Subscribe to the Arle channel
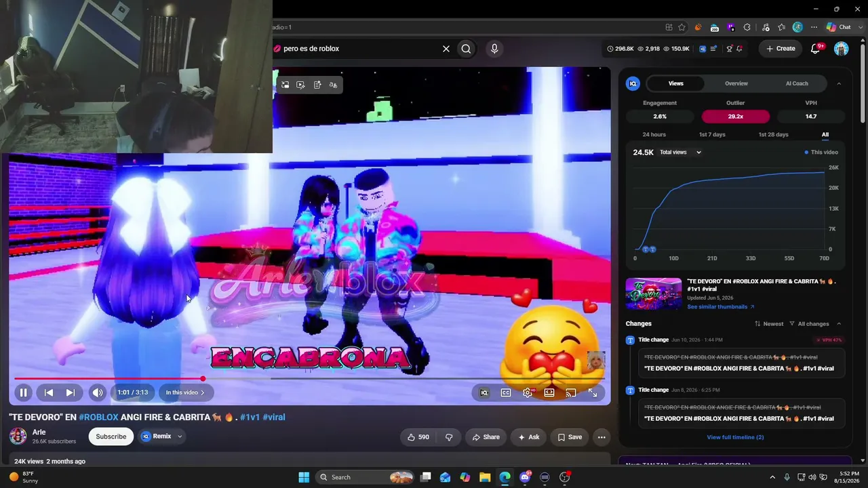The height and width of the screenshot is (488, 868). (x=111, y=436)
